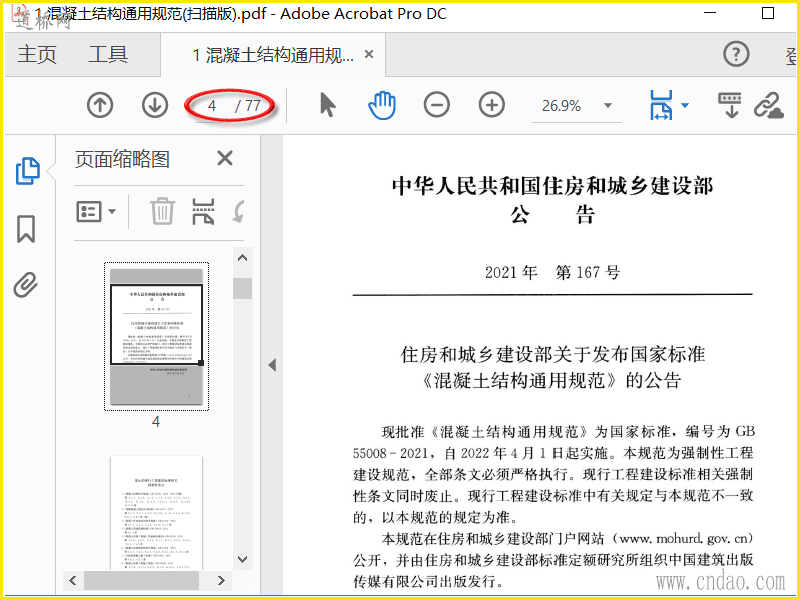Switch to the 主页 tab

[37, 54]
